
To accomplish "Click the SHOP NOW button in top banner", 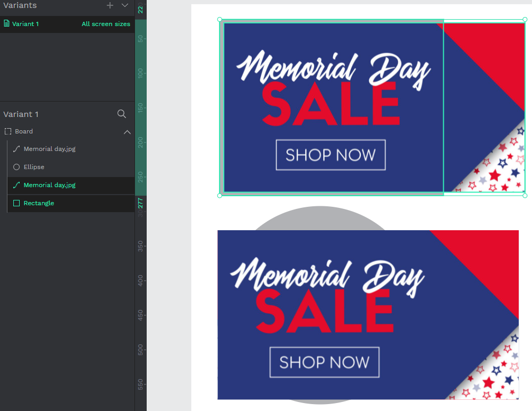I will tap(331, 155).
